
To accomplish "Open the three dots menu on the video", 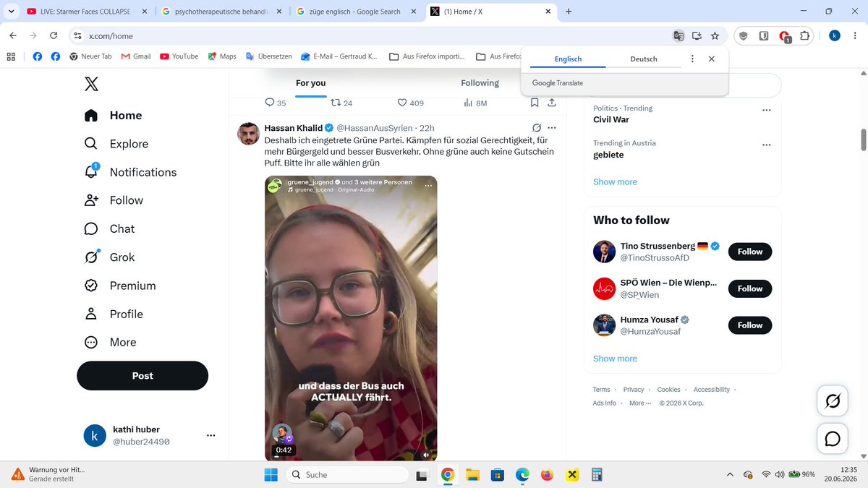I will 427,186.
